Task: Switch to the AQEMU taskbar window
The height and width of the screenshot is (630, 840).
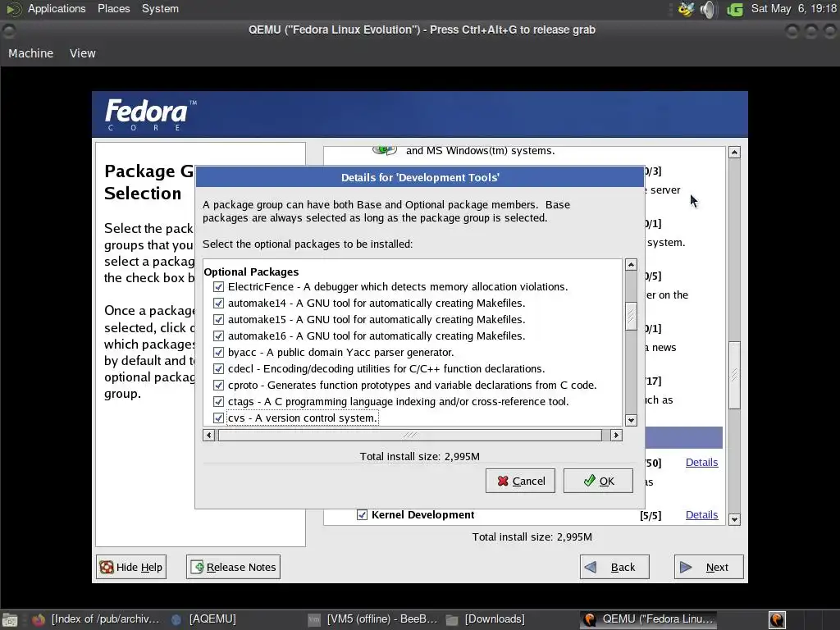Action: (x=204, y=619)
